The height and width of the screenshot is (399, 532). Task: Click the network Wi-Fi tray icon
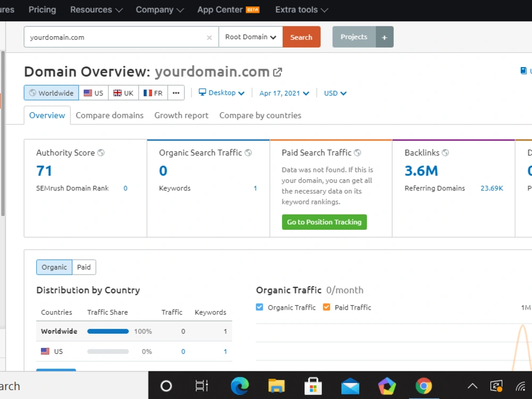click(x=521, y=386)
